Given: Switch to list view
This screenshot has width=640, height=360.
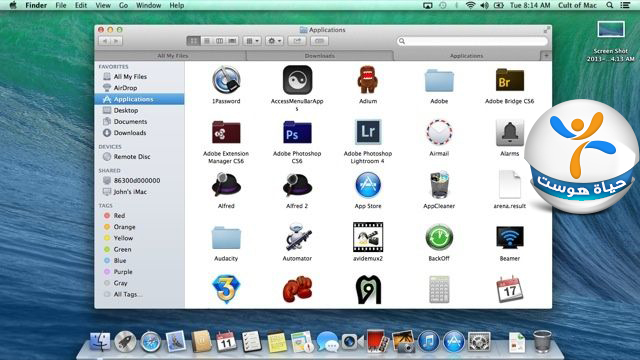Looking at the screenshot, I should [x=207, y=41].
